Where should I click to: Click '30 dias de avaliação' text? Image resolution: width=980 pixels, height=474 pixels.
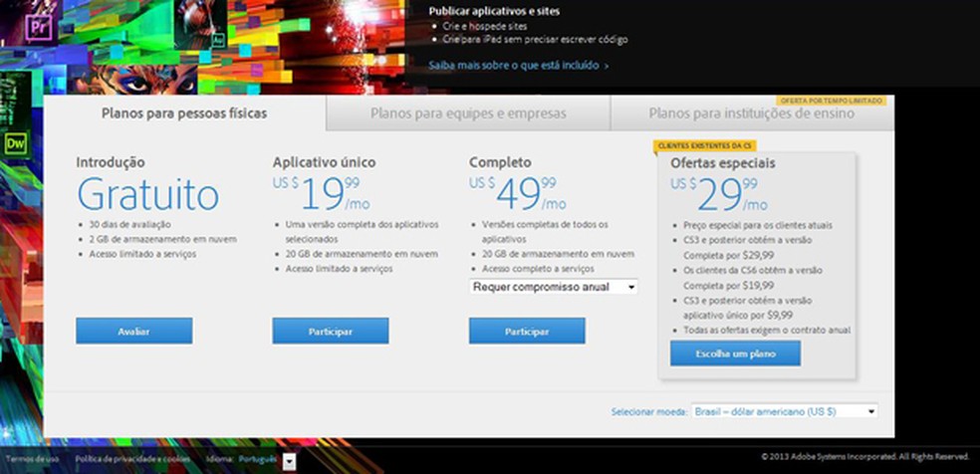[130, 224]
